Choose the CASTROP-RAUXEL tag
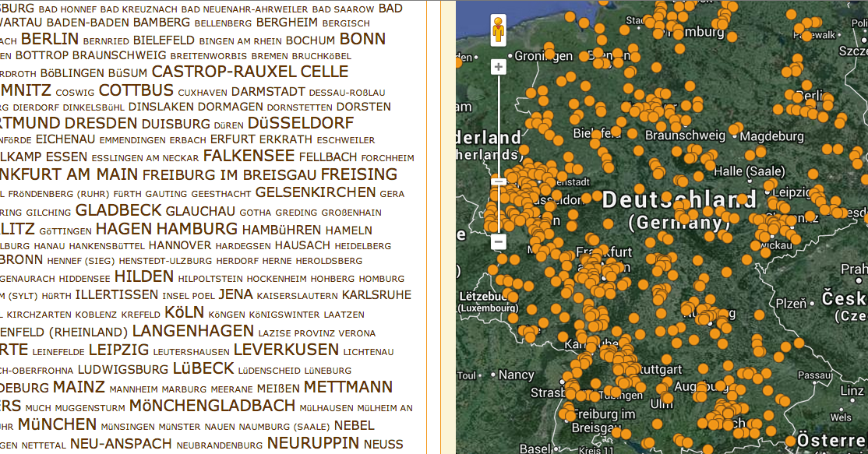 click(224, 72)
